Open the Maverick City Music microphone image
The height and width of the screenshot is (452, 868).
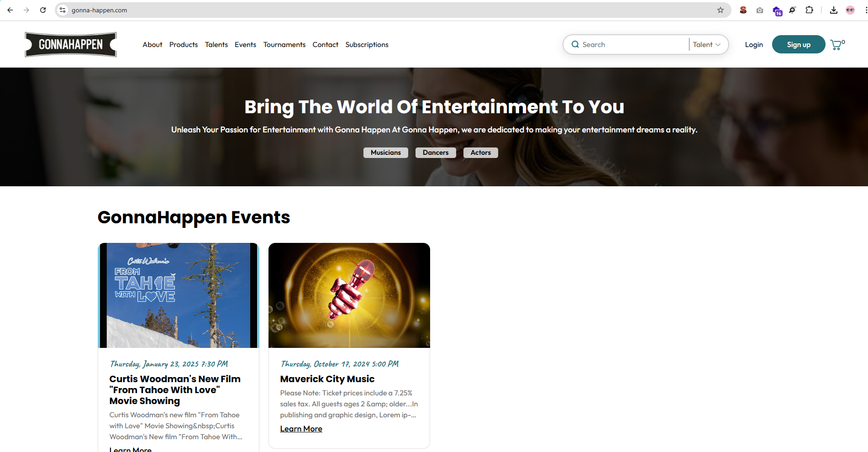pyautogui.click(x=349, y=295)
